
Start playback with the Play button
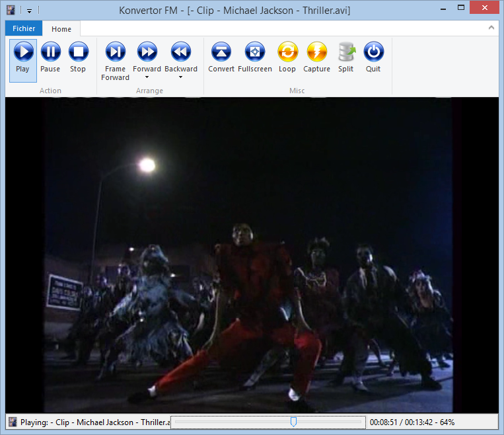23,60
